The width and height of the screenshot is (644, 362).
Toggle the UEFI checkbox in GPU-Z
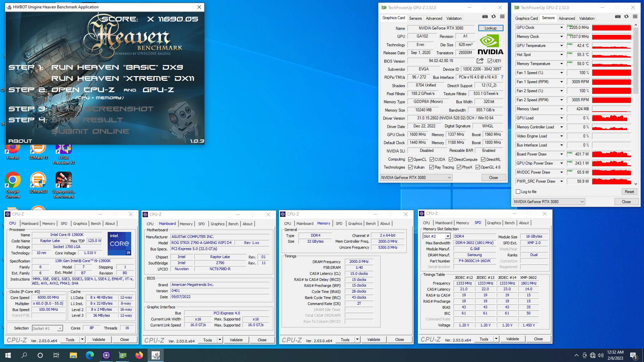pos(490,61)
